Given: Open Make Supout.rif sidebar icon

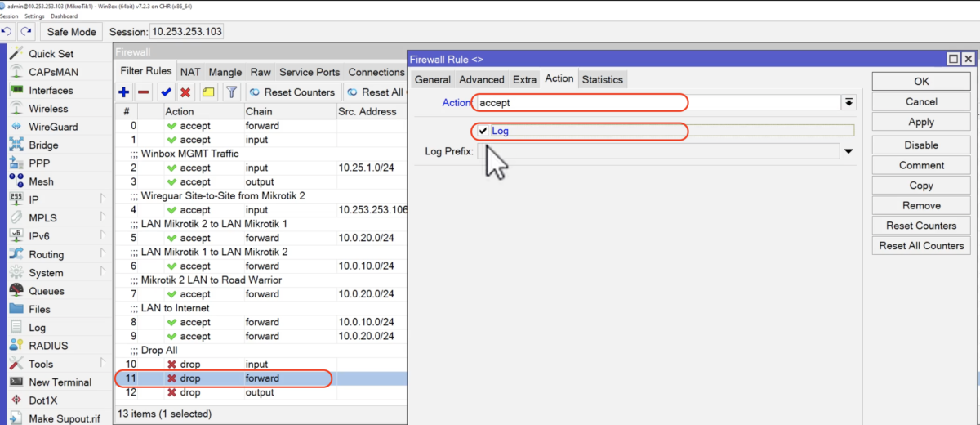Looking at the screenshot, I should coord(16,418).
